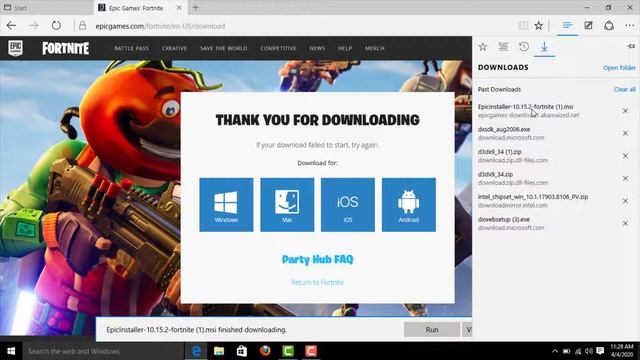This screenshot has height=360, width=640.
Task: Open a new browser tab
Action: click(196, 7)
